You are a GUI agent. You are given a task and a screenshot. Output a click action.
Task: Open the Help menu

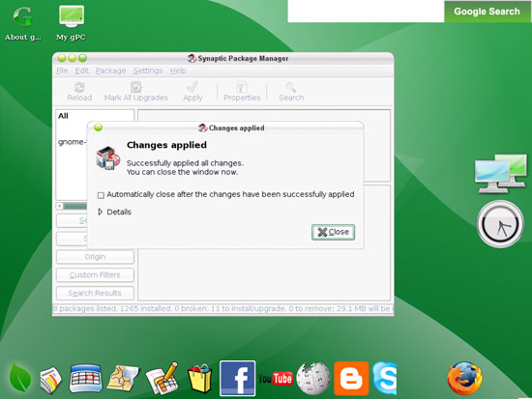[x=178, y=71]
